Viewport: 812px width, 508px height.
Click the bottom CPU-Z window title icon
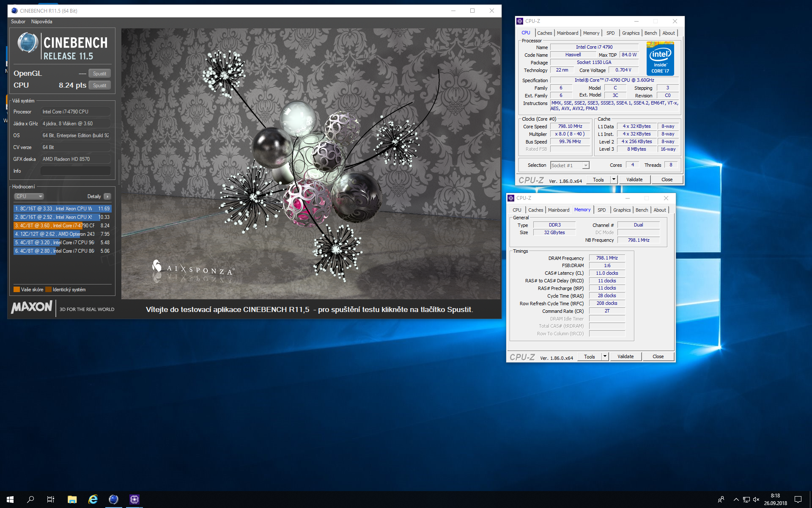tap(511, 198)
